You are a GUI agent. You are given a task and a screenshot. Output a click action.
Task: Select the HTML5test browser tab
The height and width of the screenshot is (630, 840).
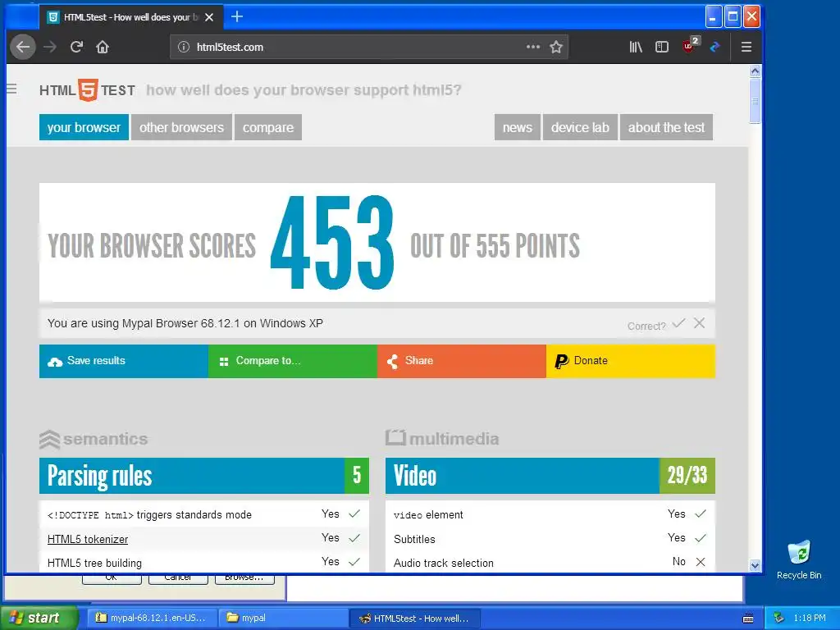131,17
